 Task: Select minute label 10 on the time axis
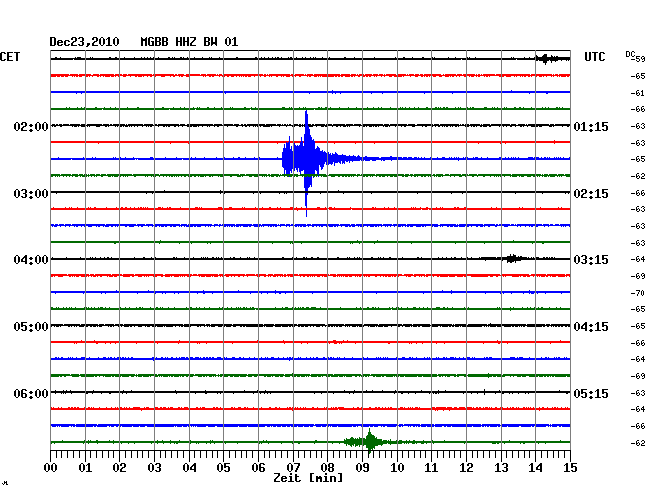tap(397, 467)
